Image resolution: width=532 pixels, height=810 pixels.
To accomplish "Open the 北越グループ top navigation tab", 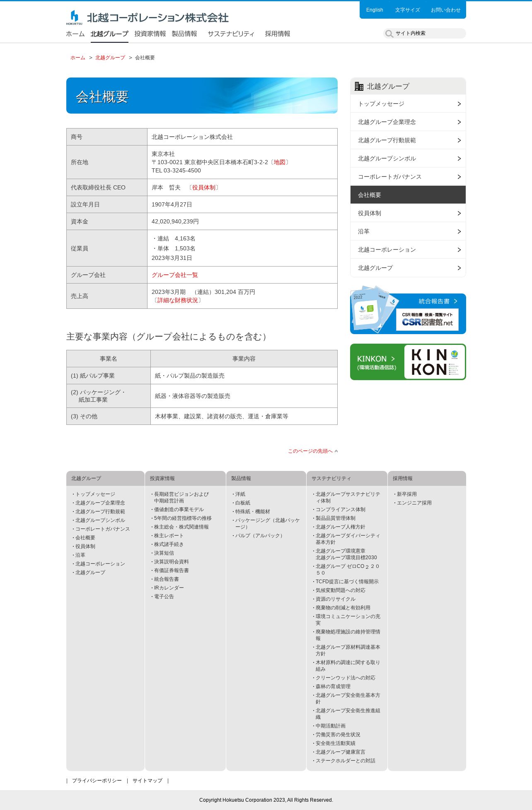I will coord(109,34).
